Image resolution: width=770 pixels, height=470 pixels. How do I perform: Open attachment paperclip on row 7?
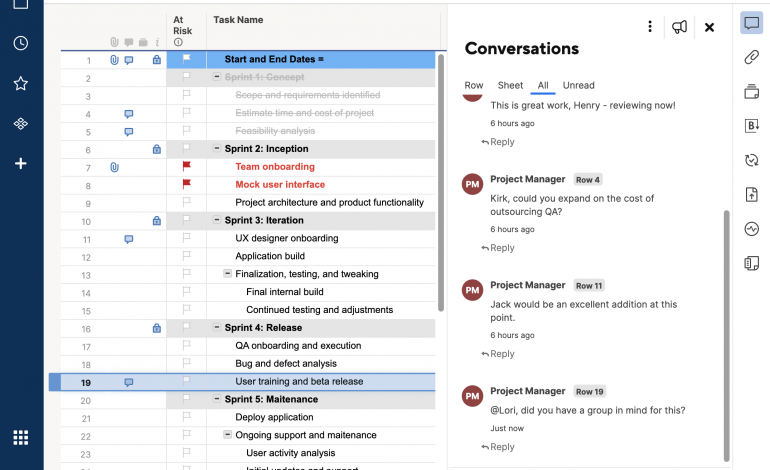[114, 167]
